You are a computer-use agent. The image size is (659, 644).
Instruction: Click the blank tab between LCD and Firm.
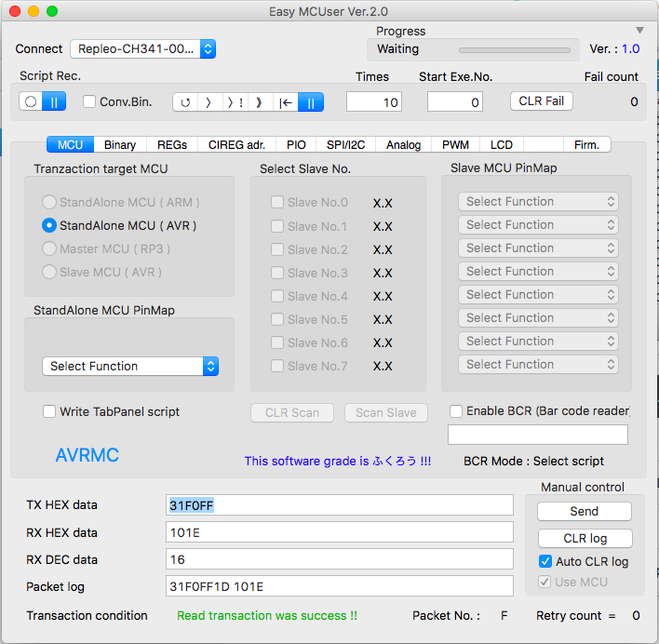point(544,145)
